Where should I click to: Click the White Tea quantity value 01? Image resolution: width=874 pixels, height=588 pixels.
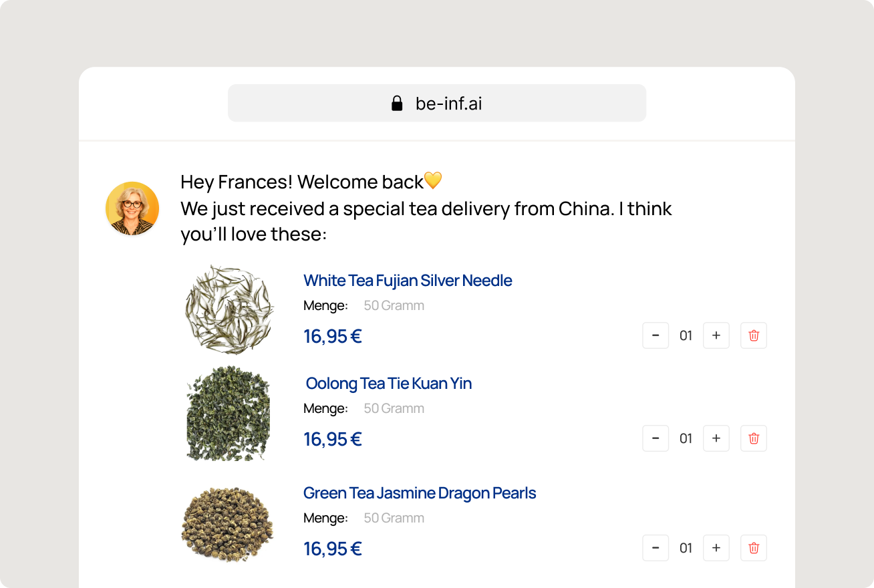(686, 335)
